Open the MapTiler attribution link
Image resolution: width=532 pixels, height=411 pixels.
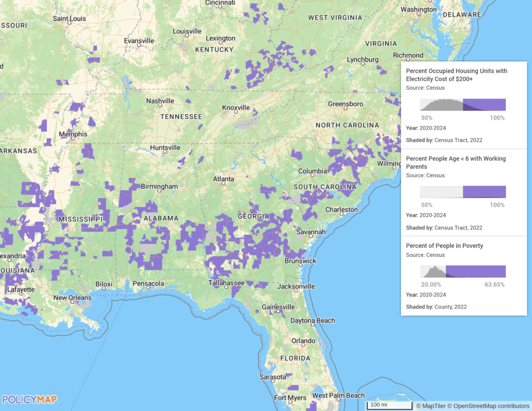pos(434,405)
